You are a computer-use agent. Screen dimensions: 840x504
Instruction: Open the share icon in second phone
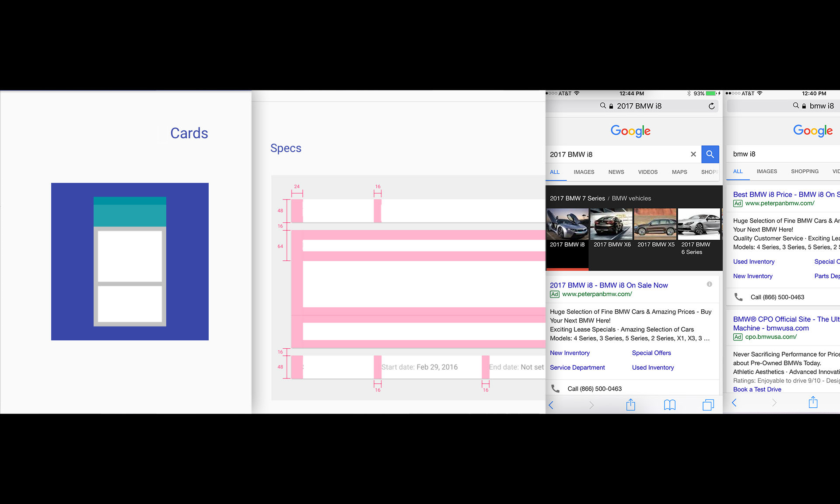(x=813, y=402)
